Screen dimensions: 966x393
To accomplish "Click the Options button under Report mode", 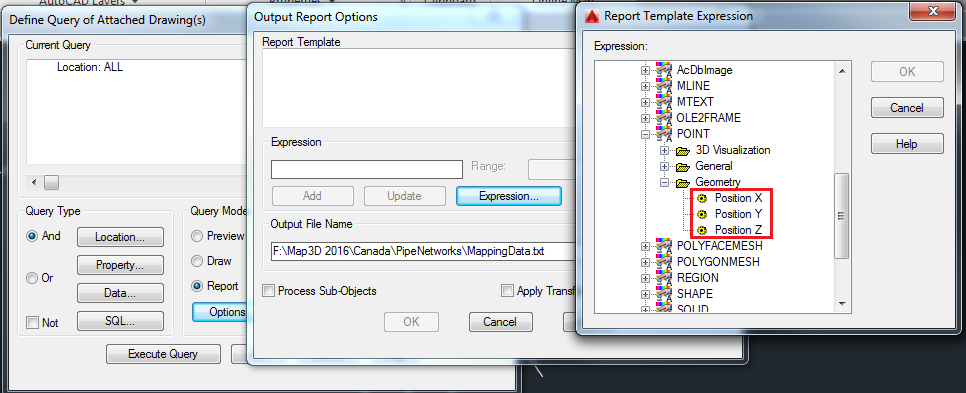I will (220, 312).
